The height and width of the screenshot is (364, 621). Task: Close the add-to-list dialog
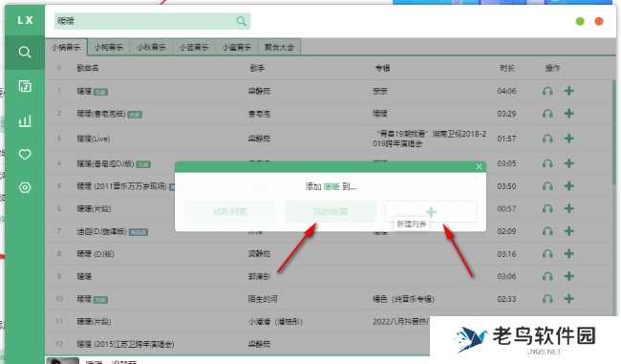(x=479, y=167)
